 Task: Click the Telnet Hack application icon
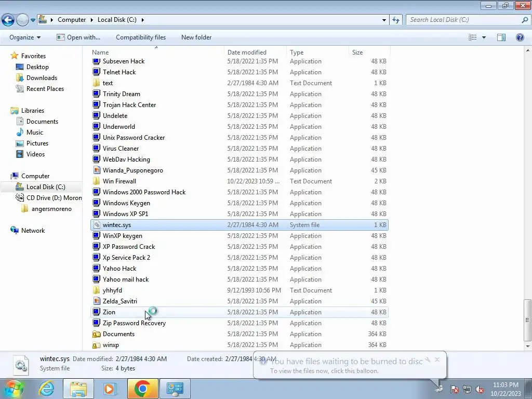[x=96, y=72]
